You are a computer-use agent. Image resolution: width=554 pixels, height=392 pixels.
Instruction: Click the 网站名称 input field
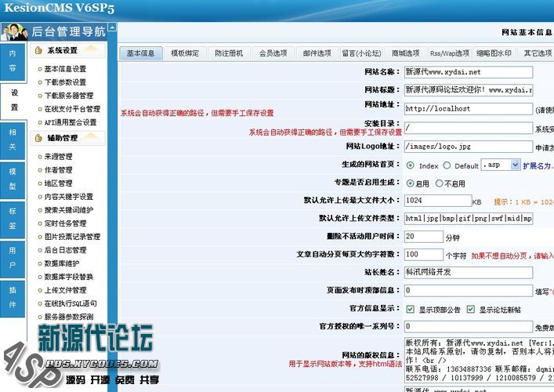coord(469,72)
